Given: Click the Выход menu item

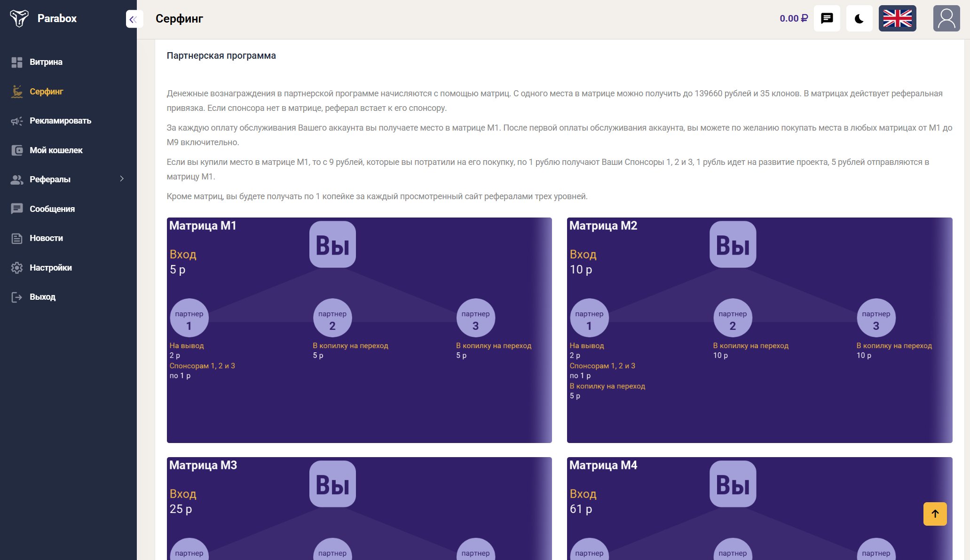Looking at the screenshot, I should click(43, 297).
